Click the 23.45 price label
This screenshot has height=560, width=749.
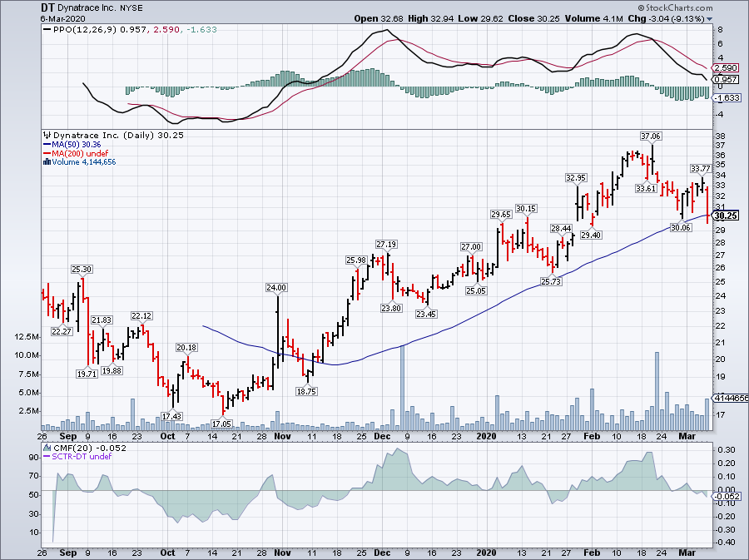tap(426, 315)
